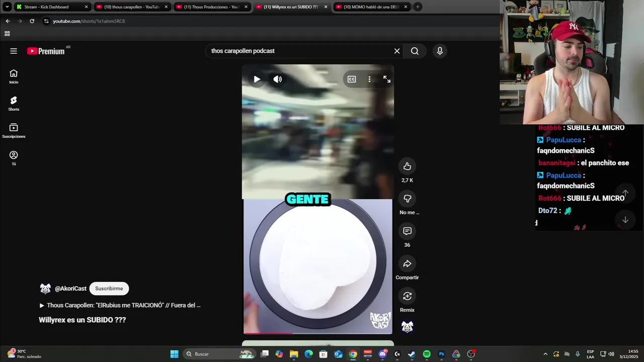Screen dimensions: 644x362
Task: Open the Remix option
Action: (x=407, y=296)
